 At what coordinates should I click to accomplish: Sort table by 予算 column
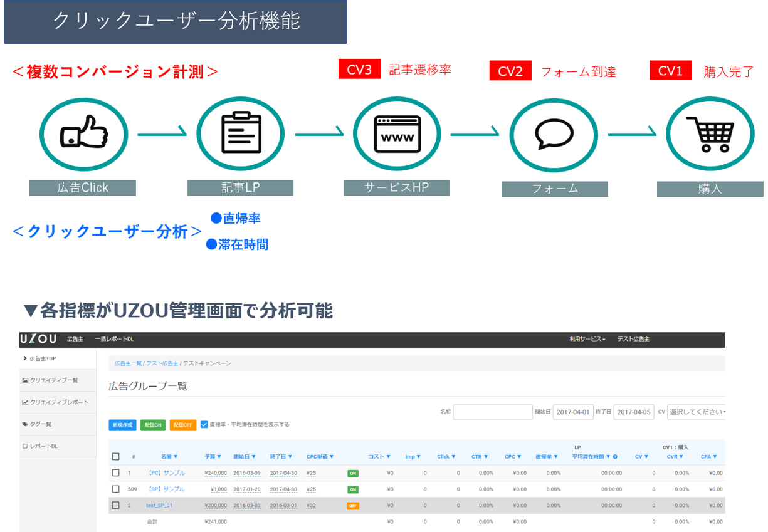[x=214, y=457]
